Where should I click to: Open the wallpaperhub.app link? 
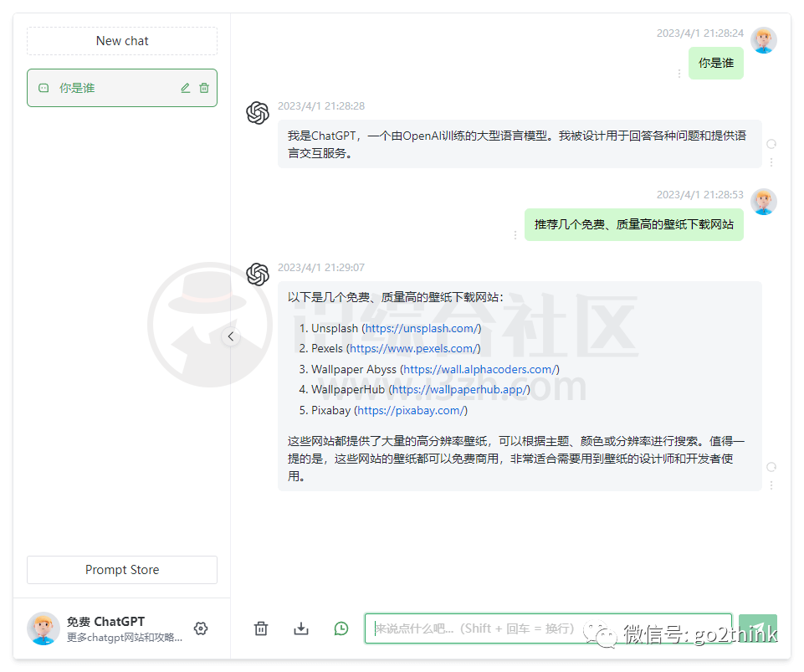click(x=461, y=390)
